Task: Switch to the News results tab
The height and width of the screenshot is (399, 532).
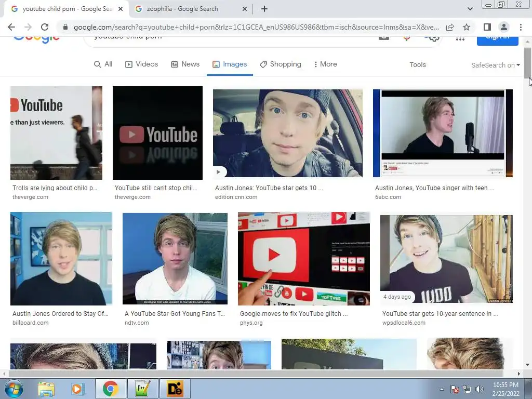Action: coord(185,64)
